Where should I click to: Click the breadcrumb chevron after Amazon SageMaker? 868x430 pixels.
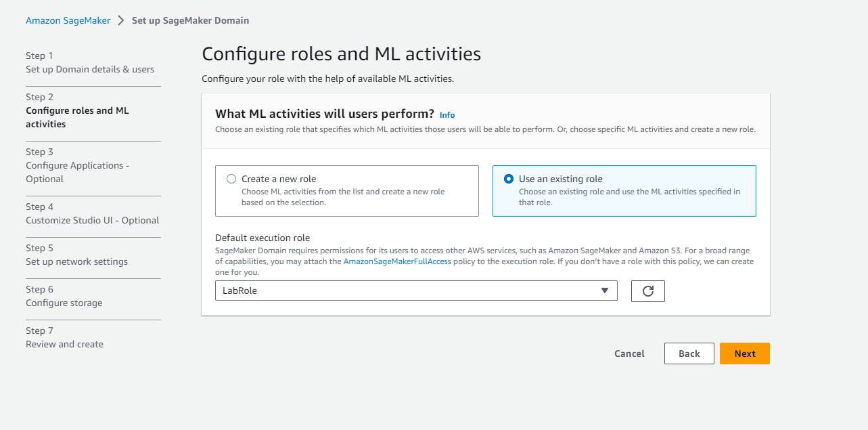(x=121, y=20)
